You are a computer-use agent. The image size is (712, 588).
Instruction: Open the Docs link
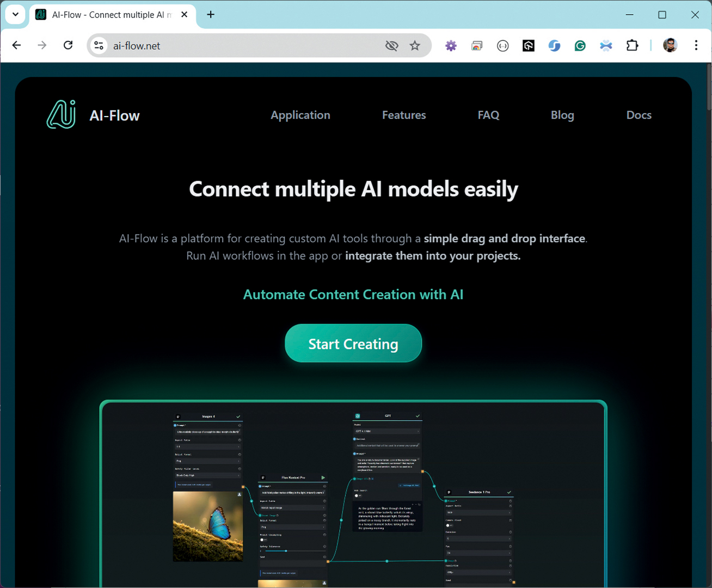(x=638, y=115)
